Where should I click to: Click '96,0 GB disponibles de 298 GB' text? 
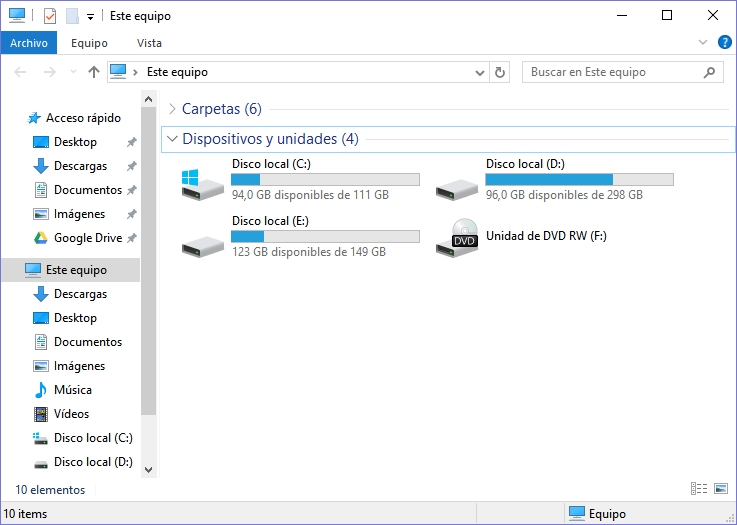click(x=564, y=195)
